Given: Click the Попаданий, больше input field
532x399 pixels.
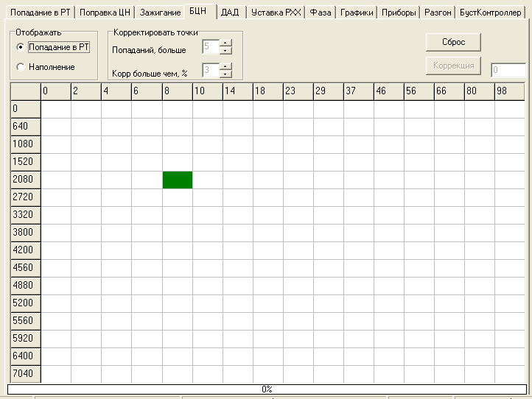Looking at the screenshot, I should click(x=211, y=47).
